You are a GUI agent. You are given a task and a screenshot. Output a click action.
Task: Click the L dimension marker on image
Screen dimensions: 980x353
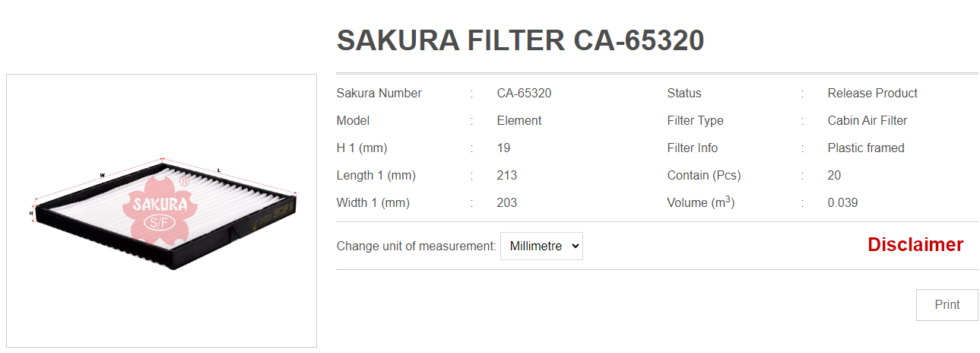coord(219,169)
